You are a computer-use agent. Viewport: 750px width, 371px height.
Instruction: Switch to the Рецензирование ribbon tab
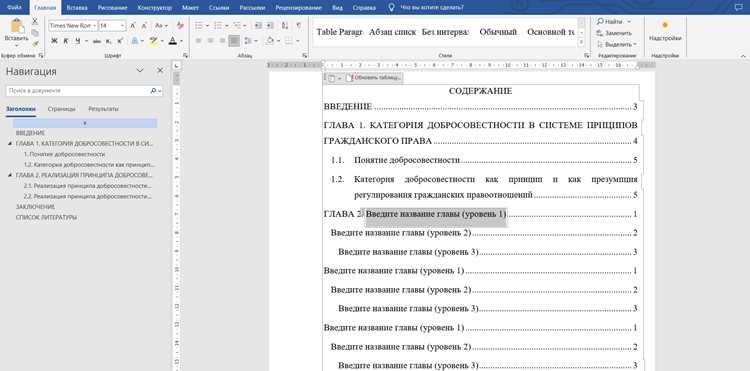pos(299,8)
